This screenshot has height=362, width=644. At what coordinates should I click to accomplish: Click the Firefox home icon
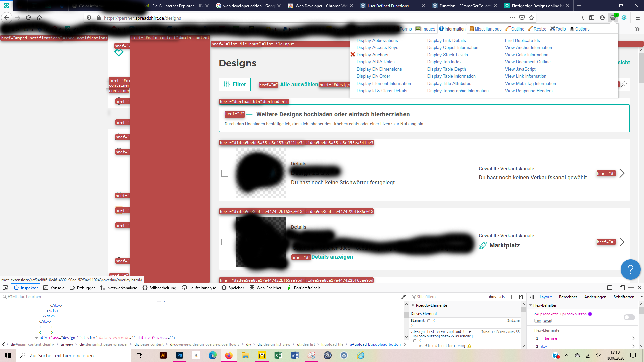click(x=39, y=18)
